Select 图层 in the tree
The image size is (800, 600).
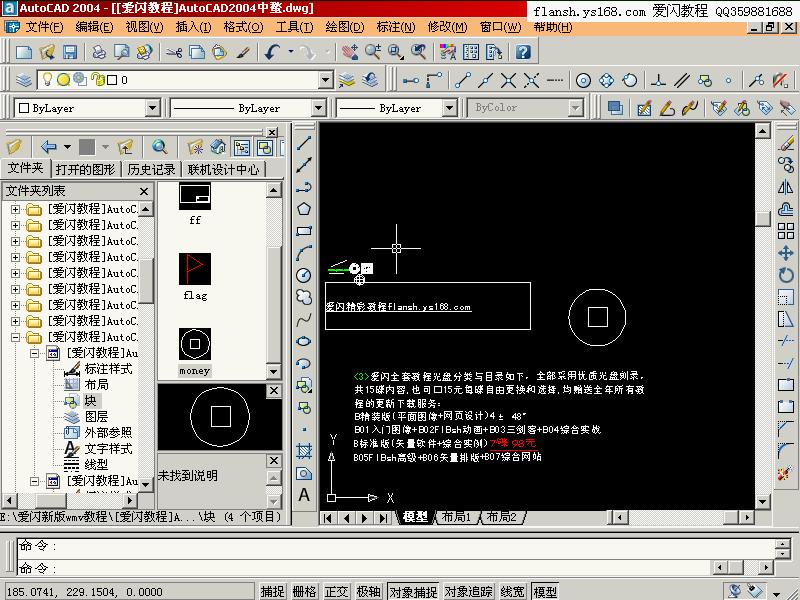click(x=96, y=417)
